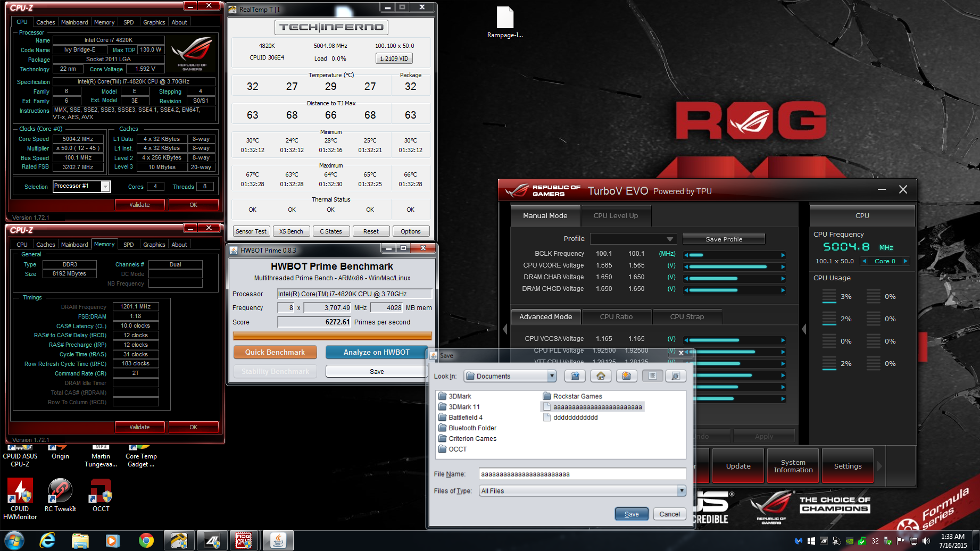
Task: Click Analyze on HWBOT button
Action: (x=377, y=352)
